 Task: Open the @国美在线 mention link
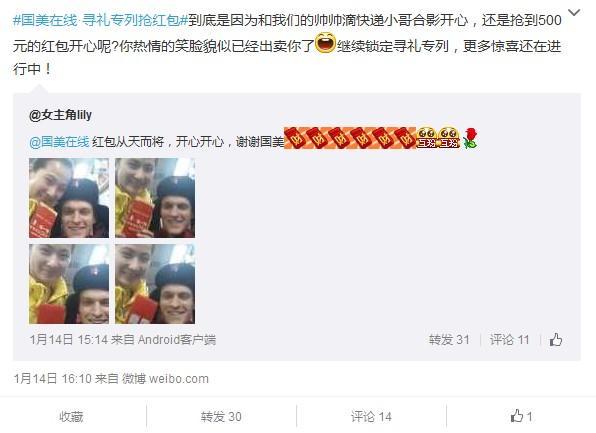point(59,141)
